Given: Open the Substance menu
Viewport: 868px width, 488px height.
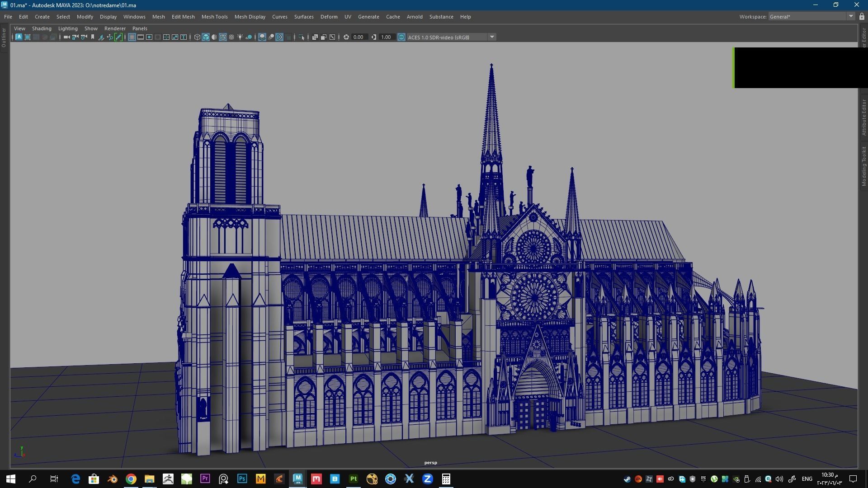Looking at the screenshot, I should click(x=441, y=17).
